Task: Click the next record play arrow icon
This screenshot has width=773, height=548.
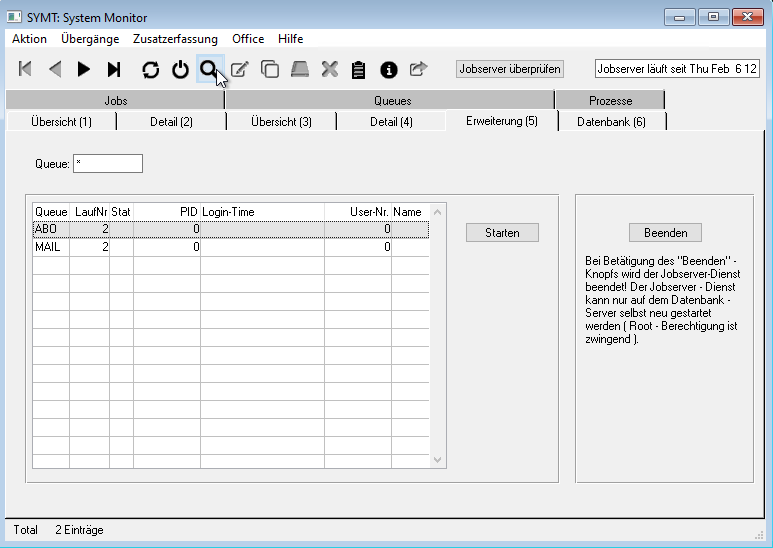Action: click(x=84, y=69)
